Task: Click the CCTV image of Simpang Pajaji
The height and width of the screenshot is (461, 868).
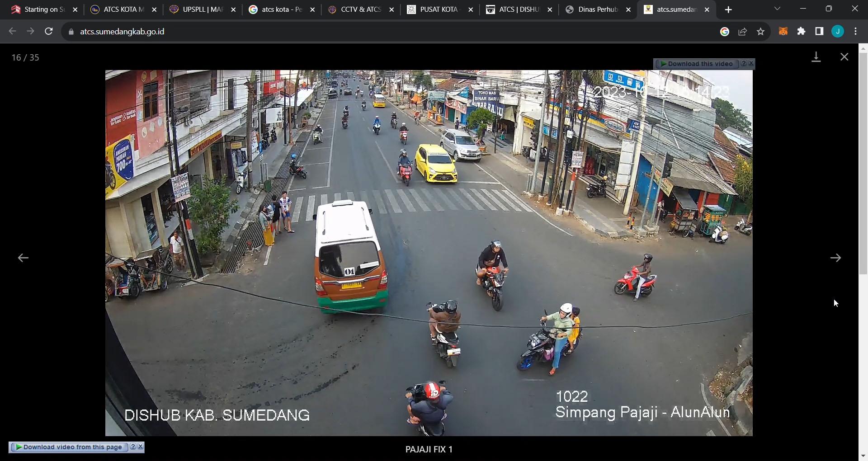Action: point(429,253)
